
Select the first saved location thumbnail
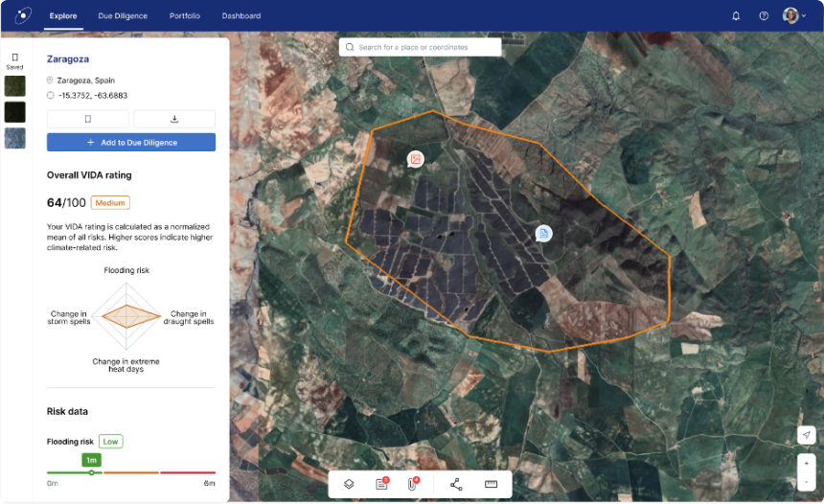[x=15, y=86]
